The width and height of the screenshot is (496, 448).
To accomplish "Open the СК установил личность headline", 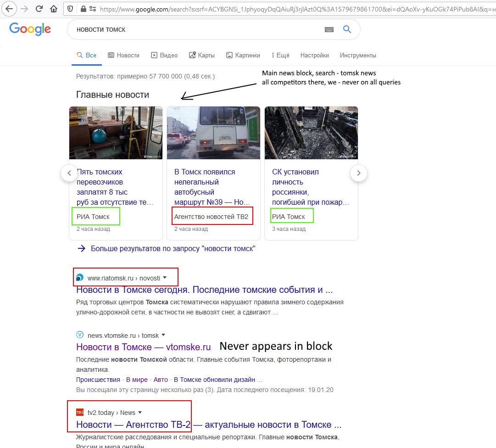I will (311, 187).
